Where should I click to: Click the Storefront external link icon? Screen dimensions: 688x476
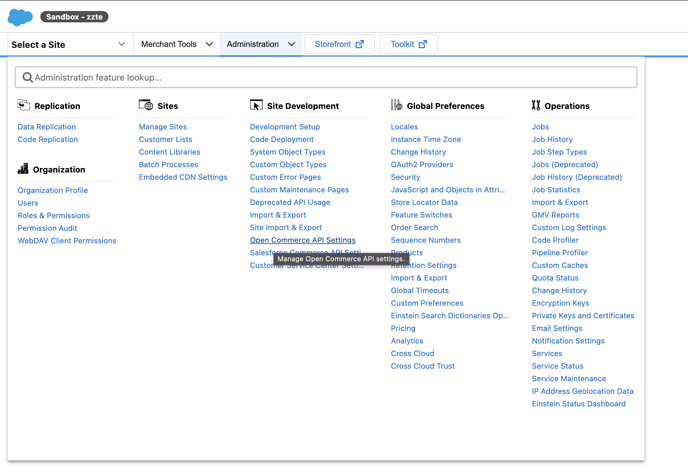tap(360, 44)
